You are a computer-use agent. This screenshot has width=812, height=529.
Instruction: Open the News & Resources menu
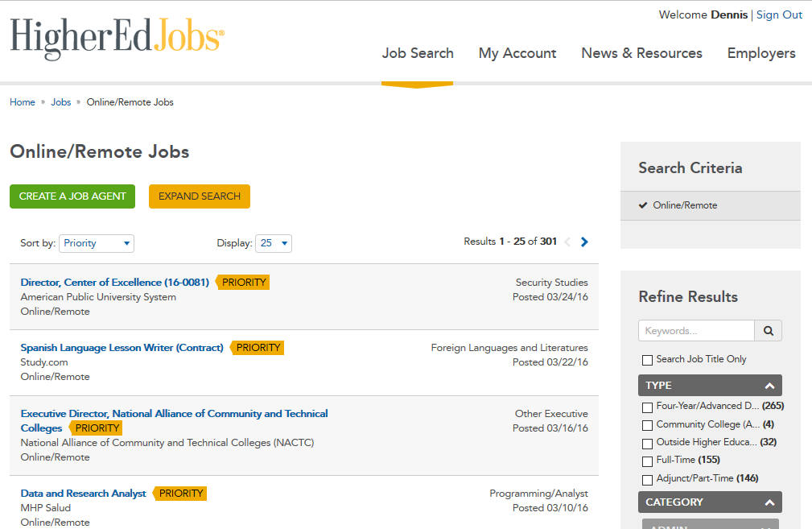641,53
